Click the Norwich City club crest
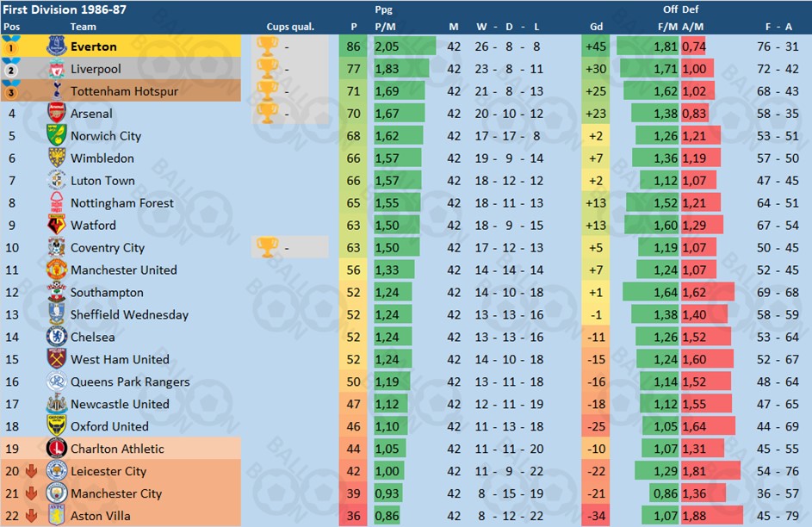 coord(57,135)
